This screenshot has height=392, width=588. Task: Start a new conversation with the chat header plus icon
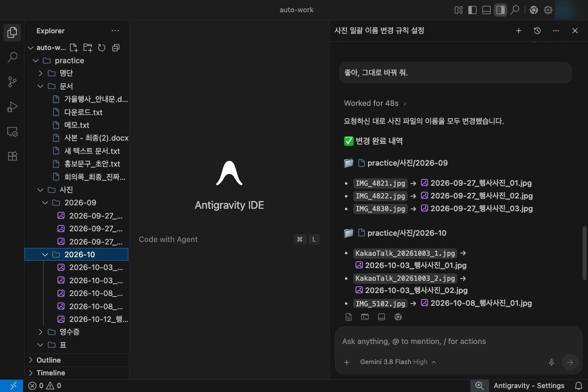(518, 30)
